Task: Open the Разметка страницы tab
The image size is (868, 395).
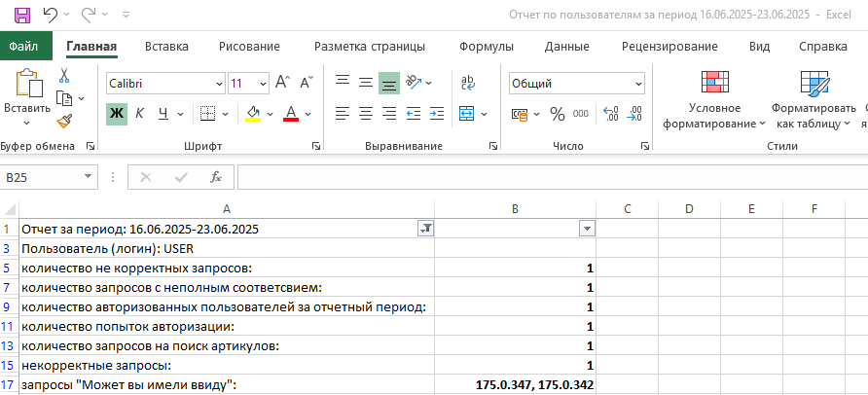Action: 370,47
